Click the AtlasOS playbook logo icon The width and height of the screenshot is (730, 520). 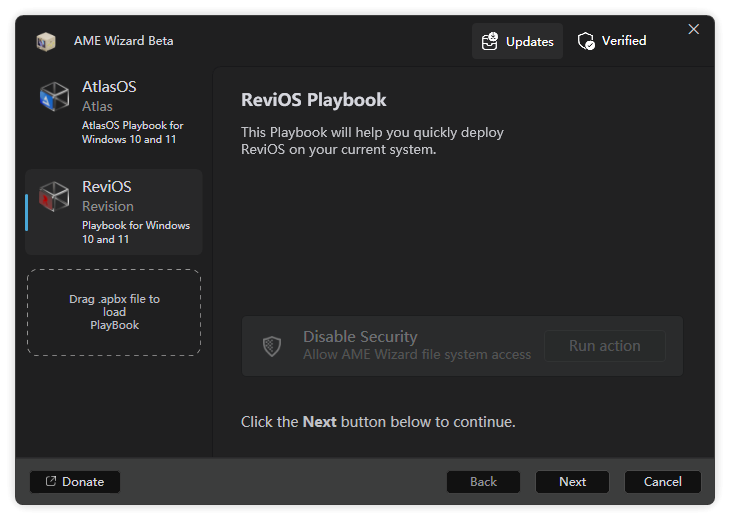(54, 96)
